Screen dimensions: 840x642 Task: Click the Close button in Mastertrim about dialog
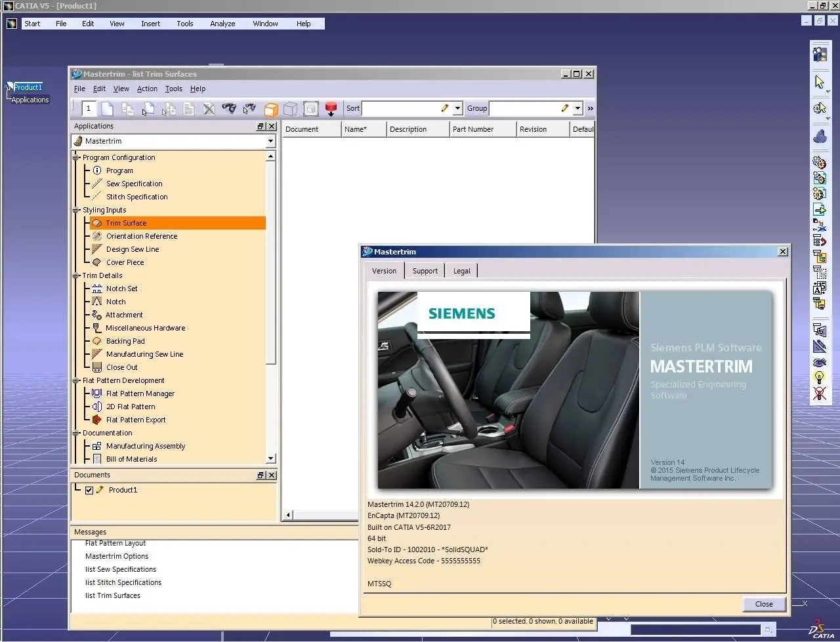(x=764, y=604)
